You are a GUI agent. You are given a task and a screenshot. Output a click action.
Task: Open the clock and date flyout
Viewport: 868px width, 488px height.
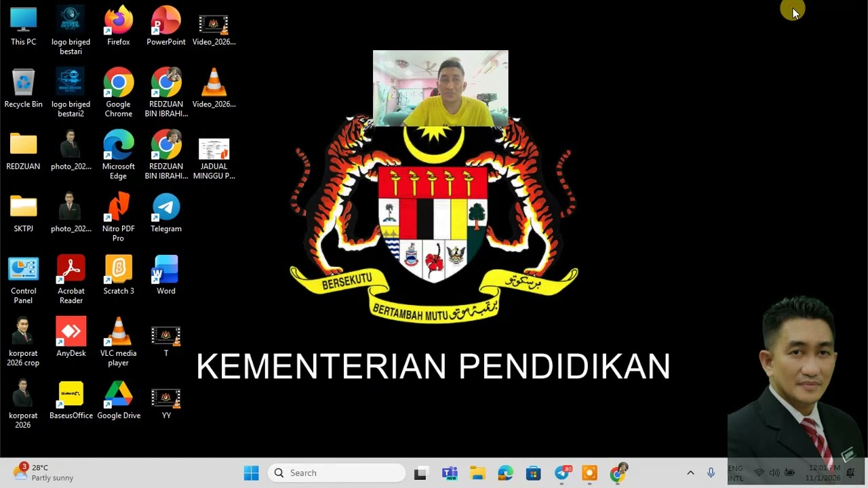(823, 473)
